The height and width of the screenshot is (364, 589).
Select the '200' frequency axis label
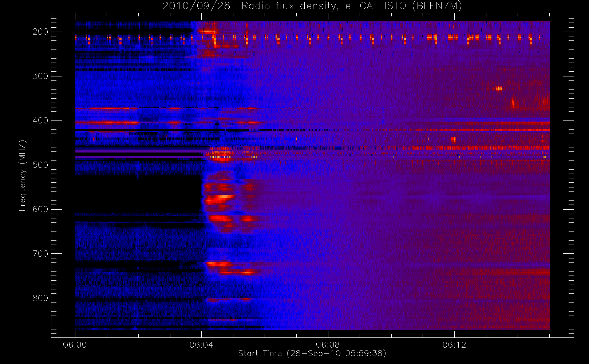point(40,32)
